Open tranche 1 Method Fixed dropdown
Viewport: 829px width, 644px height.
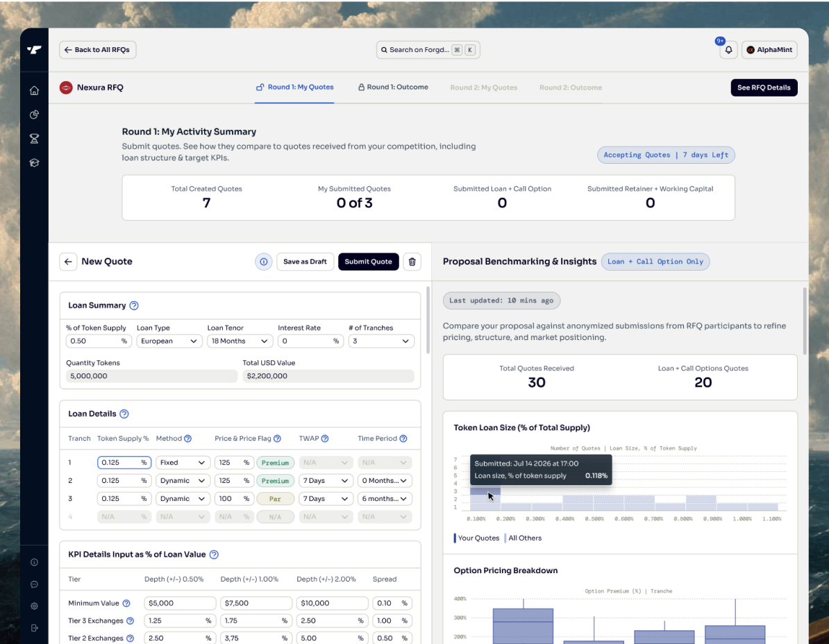[x=183, y=463]
